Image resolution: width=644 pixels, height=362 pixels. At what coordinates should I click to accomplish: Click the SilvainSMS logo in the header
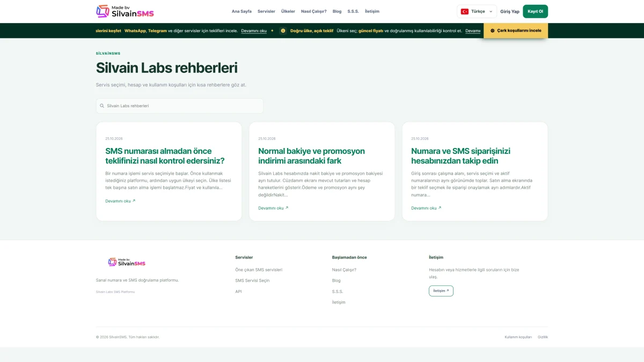(x=125, y=11)
